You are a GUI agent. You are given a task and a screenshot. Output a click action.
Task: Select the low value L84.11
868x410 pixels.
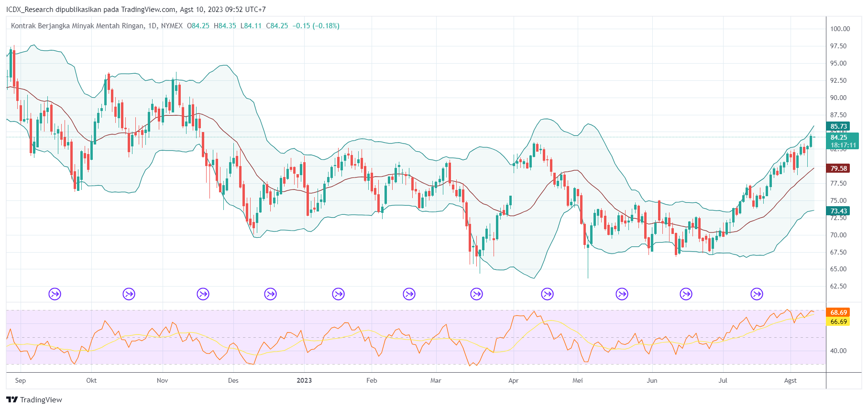pos(251,26)
